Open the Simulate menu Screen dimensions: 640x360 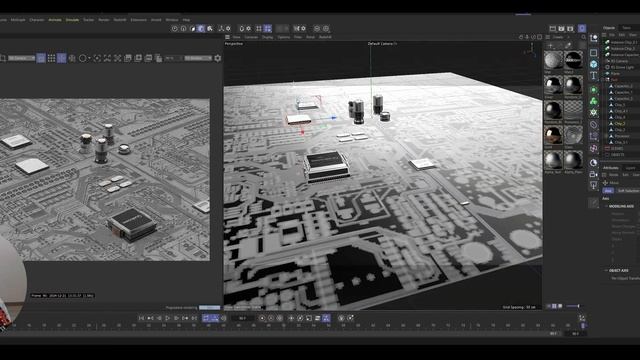click(x=72, y=20)
